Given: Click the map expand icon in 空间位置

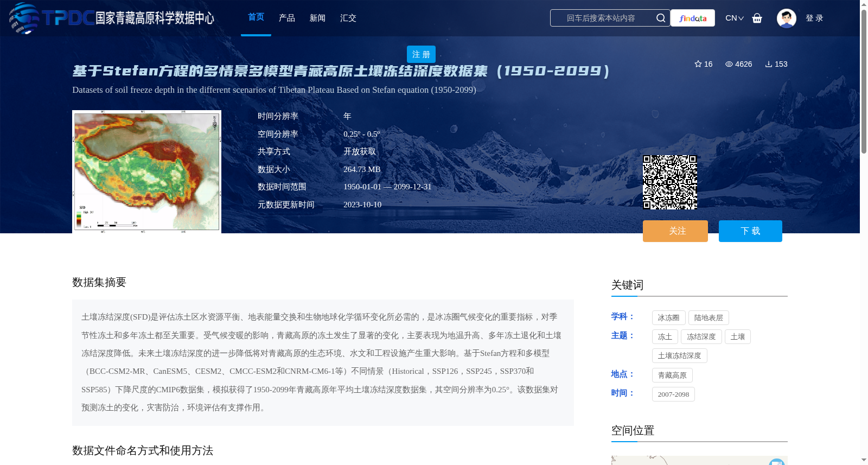Looking at the screenshot, I should tap(777, 462).
